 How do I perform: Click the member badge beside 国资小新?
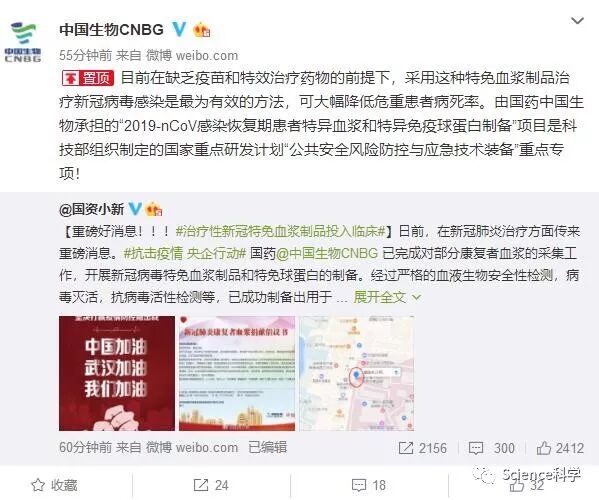coord(154,209)
